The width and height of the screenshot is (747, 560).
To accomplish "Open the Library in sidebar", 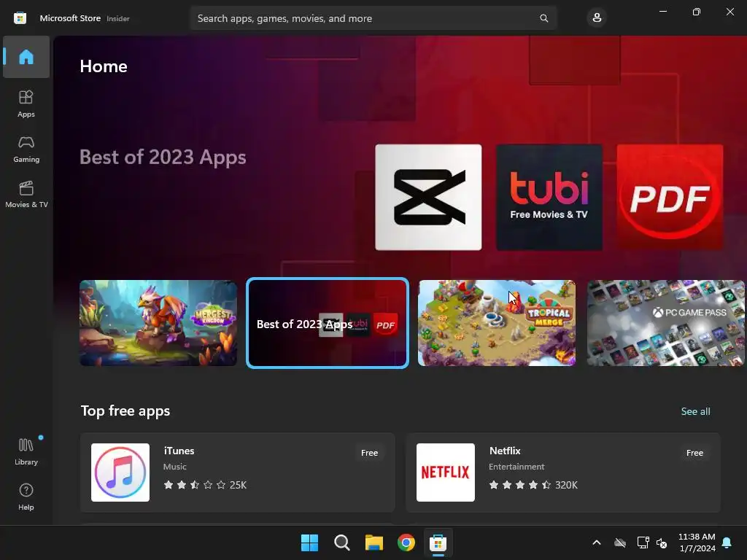I will pyautogui.click(x=26, y=451).
